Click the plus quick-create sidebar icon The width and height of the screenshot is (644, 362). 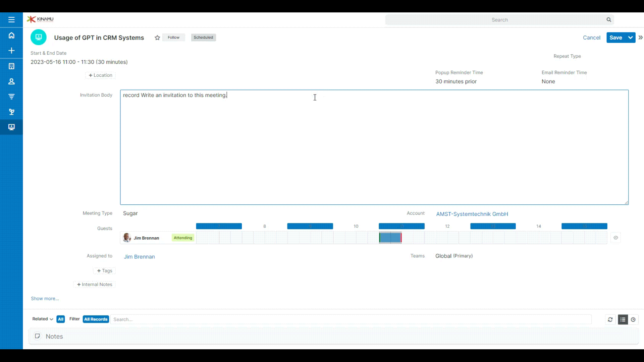pos(11,51)
